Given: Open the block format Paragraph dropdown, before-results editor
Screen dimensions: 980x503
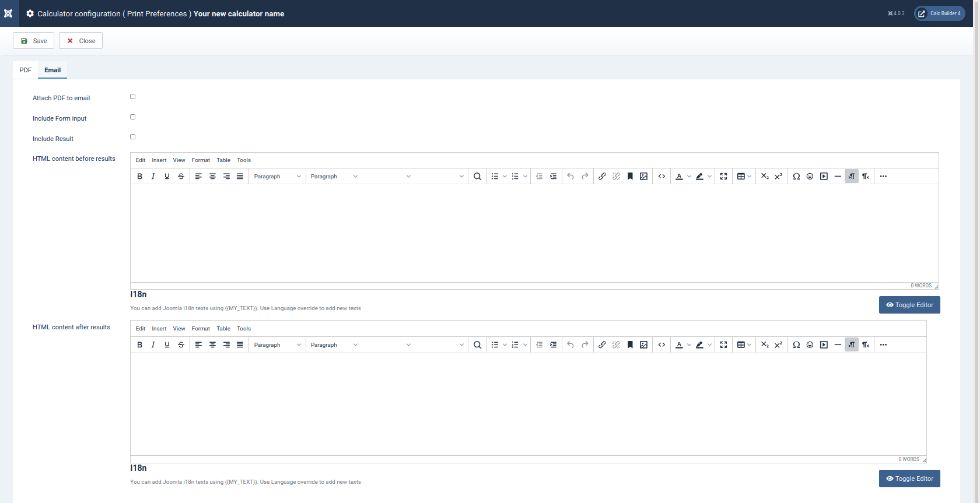Looking at the screenshot, I should click(x=278, y=176).
